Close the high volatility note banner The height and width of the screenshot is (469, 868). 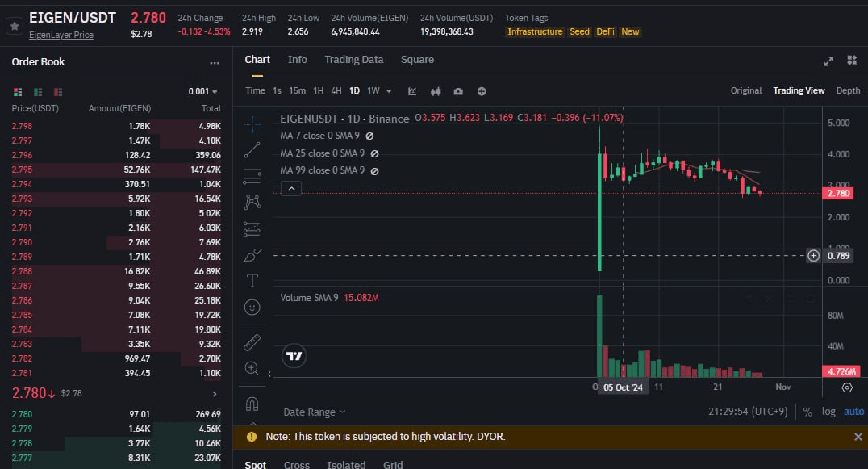pyautogui.click(x=858, y=437)
